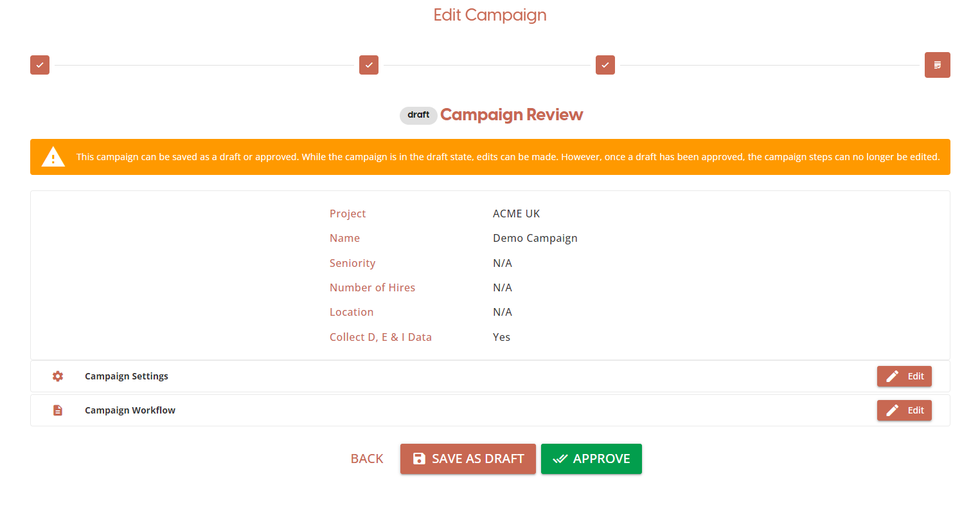Click the ACME UK project value
The image size is (980, 519).
516,214
